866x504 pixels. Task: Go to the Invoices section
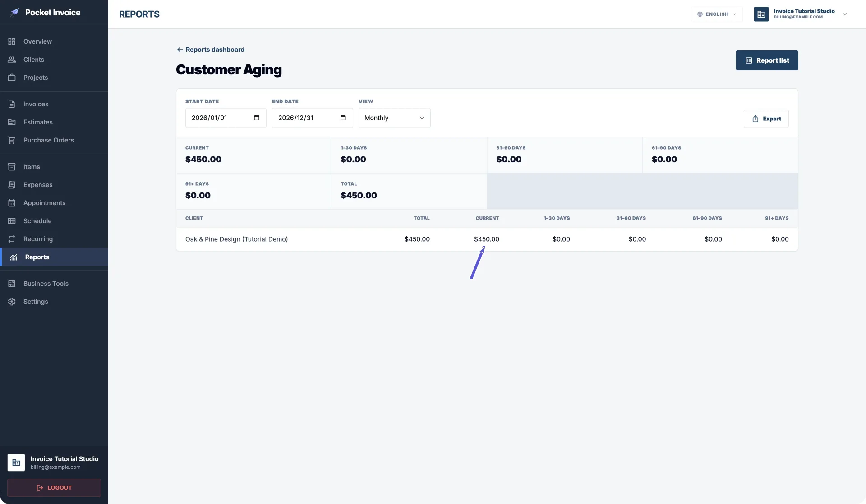tap(54, 104)
